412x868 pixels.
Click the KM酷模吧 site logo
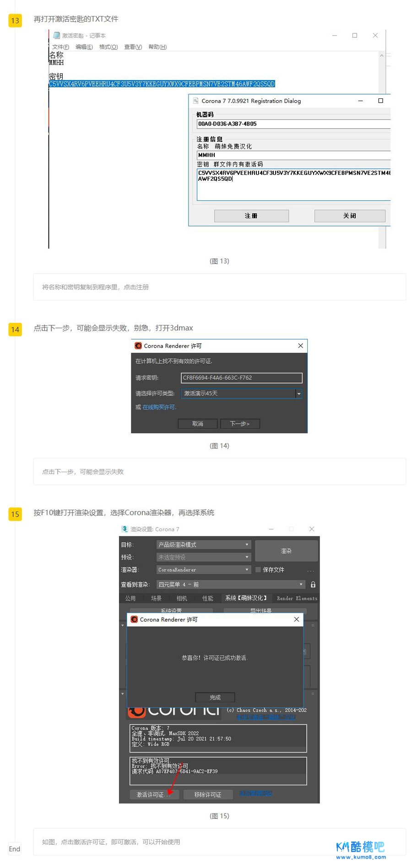pos(361,849)
